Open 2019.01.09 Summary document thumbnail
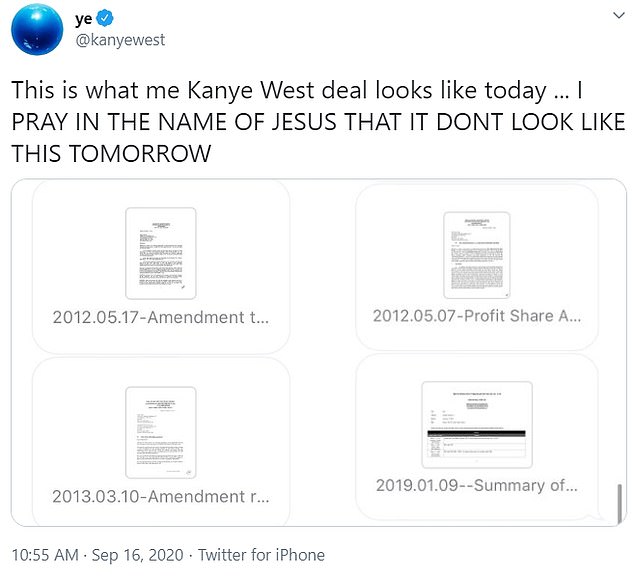This screenshot has width=634, height=576. 477,424
